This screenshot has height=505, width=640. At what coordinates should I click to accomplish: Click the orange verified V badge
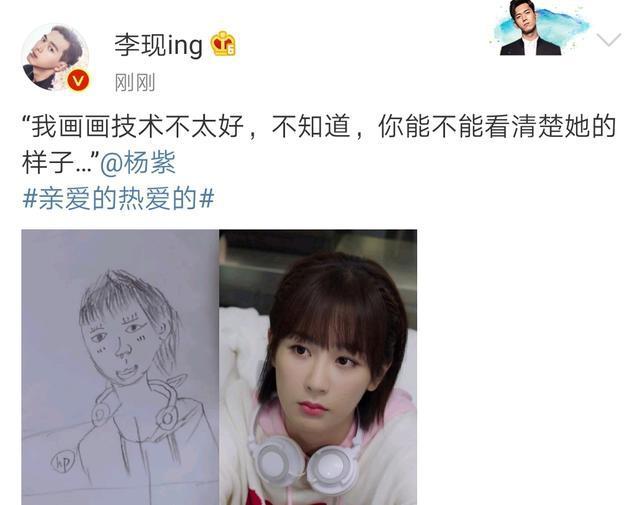(x=78, y=80)
